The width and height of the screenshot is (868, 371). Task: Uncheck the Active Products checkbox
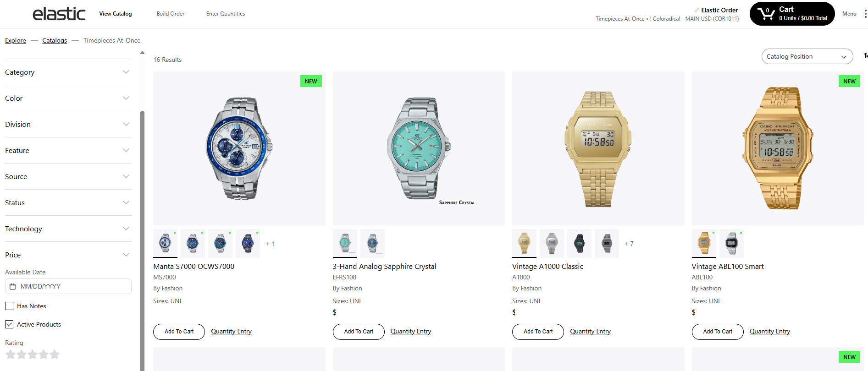coord(9,324)
